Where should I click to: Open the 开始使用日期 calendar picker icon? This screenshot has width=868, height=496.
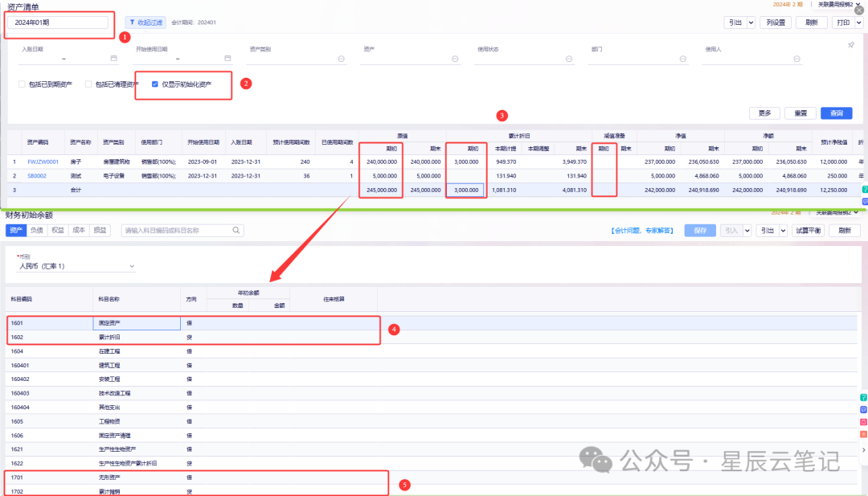(x=227, y=58)
